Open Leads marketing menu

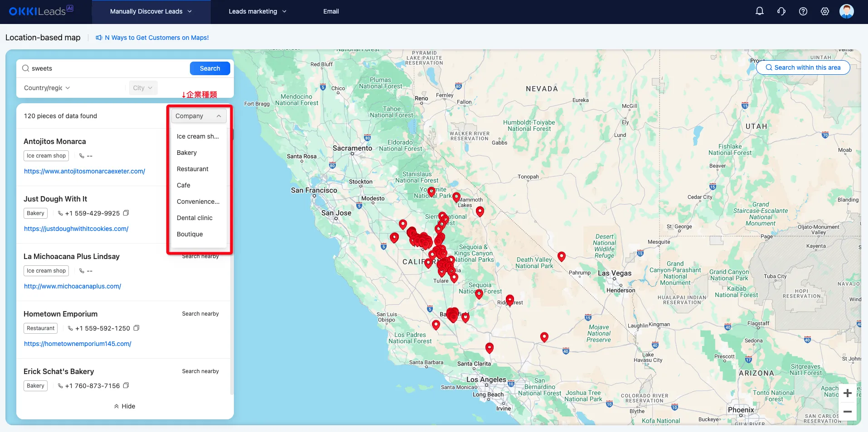[257, 11]
